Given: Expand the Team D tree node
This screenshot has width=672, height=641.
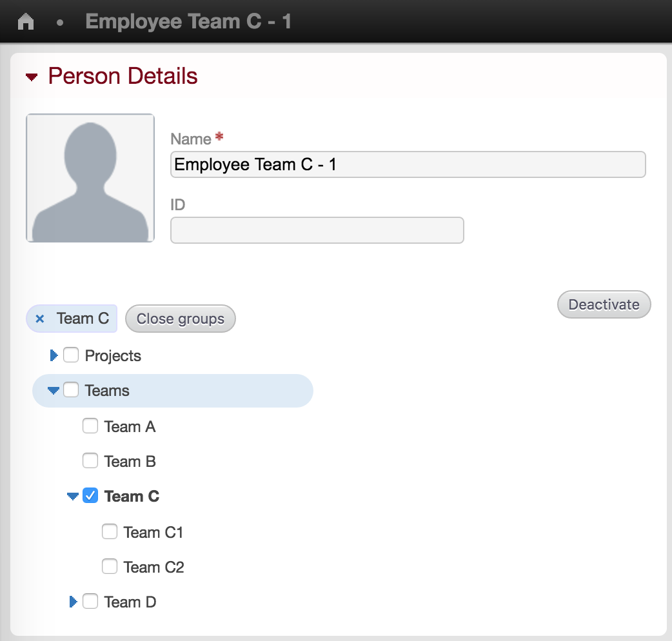Looking at the screenshot, I should (73, 602).
